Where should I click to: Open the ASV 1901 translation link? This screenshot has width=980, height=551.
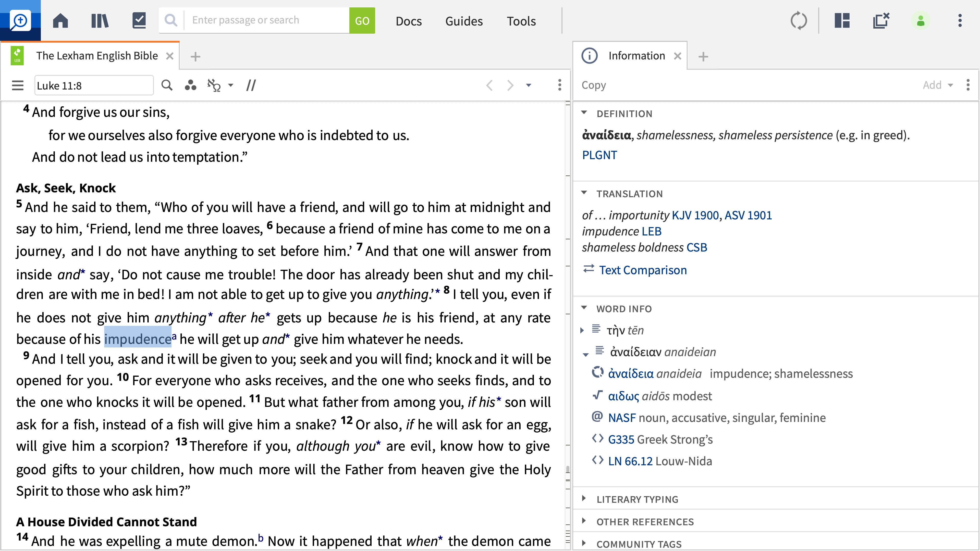click(x=748, y=215)
